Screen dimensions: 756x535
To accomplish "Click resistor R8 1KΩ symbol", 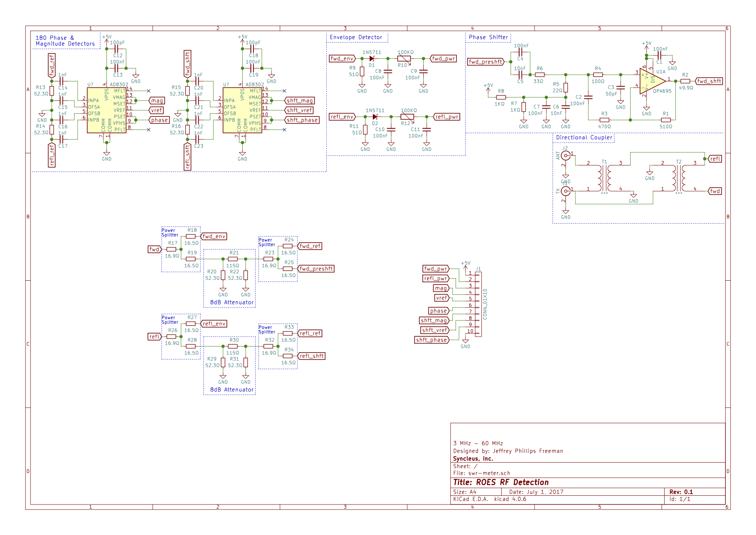I will (x=501, y=97).
